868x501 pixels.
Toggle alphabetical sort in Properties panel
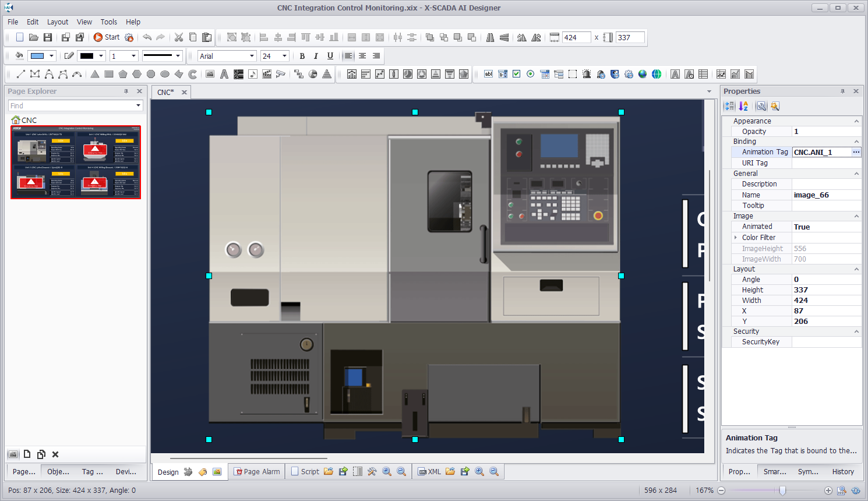coord(743,106)
